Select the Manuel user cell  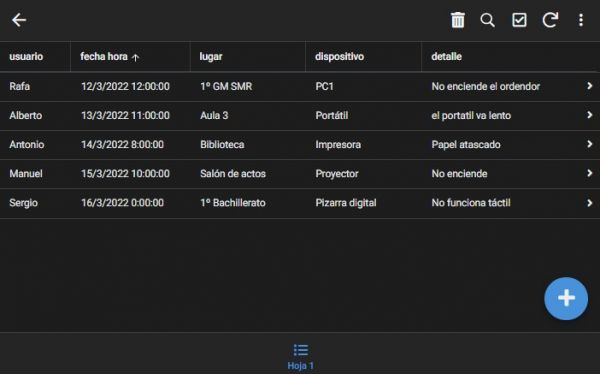click(x=26, y=174)
